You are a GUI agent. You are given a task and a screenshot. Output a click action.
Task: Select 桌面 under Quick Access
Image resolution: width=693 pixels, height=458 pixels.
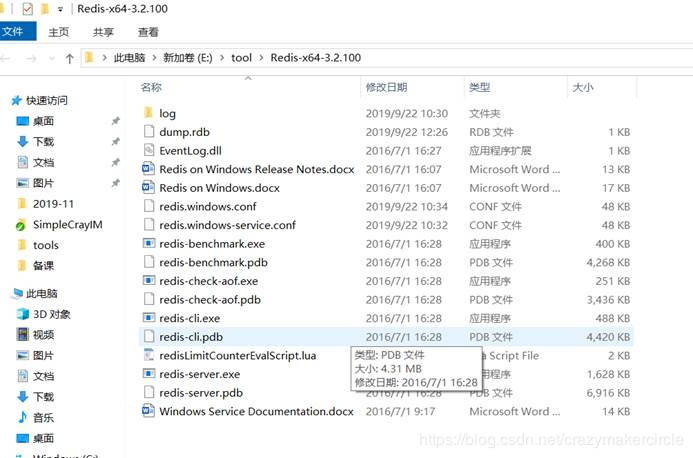coord(43,121)
